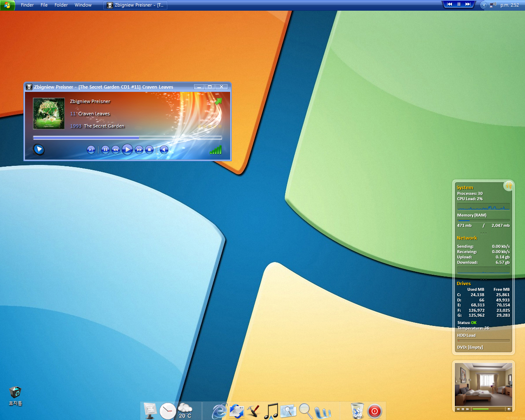
Task: Open the network connection tray icon
Action: (x=493, y=5)
